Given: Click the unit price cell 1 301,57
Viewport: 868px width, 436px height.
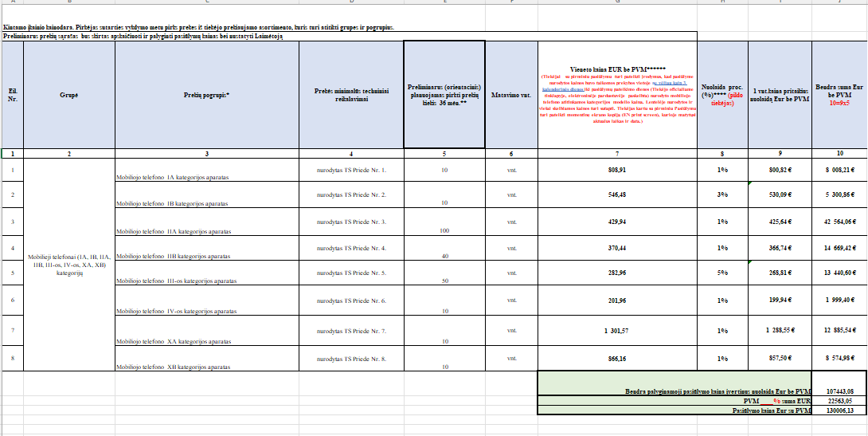Looking at the screenshot, I should click(617, 331).
